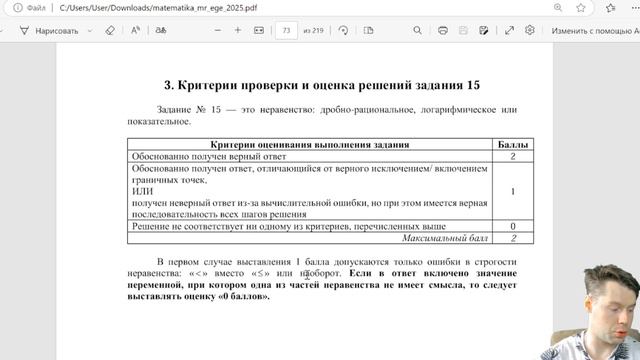The image size is (640, 360).
Task: Open the translate icon in PDF toolbar
Action: (x=161, y=31)
